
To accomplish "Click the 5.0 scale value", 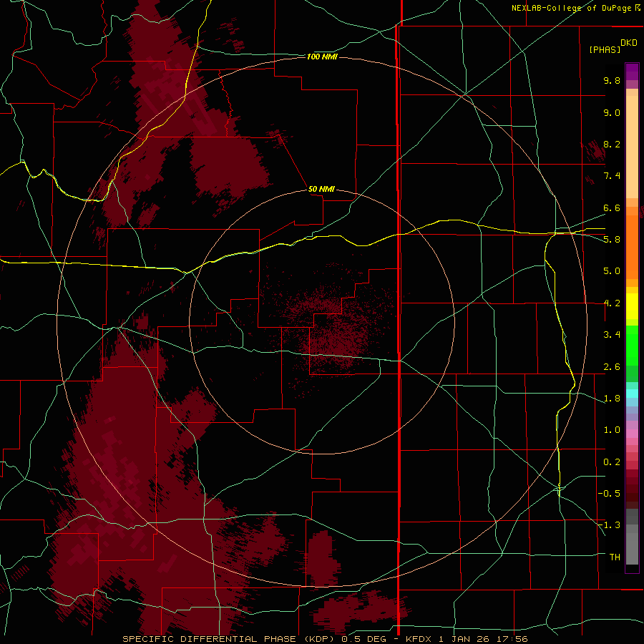I will click(612, 271).
